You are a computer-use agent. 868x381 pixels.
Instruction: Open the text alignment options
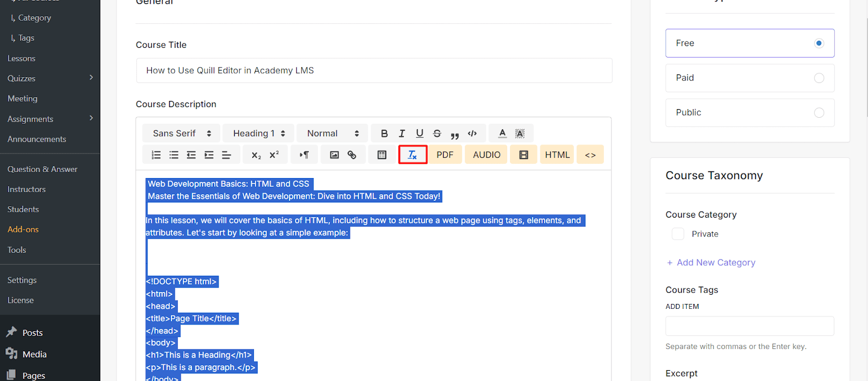[227, 155]
